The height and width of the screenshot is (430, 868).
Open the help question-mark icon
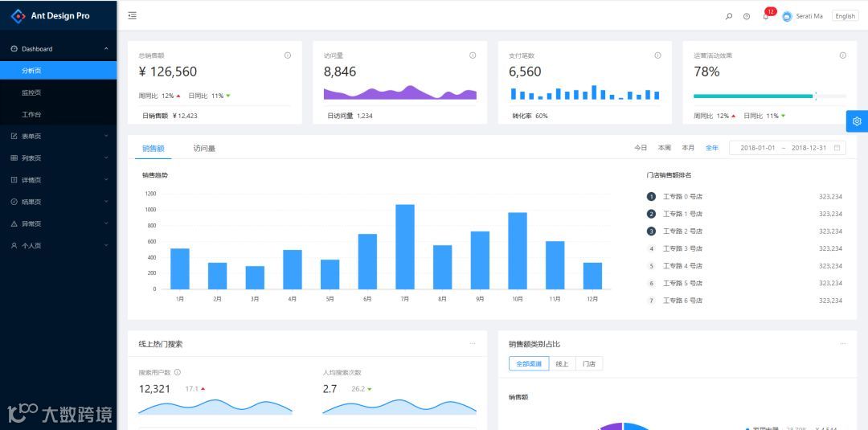[747, 16]
